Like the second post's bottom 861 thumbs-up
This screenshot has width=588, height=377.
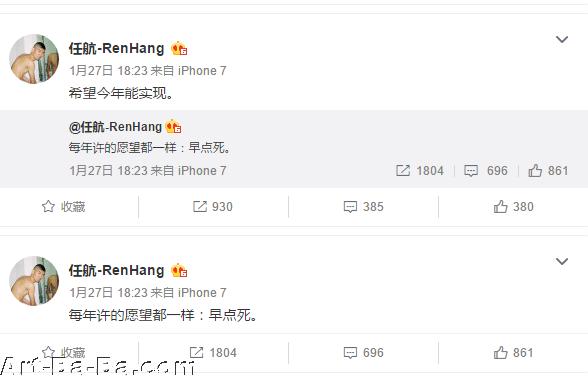coord(513,353)
